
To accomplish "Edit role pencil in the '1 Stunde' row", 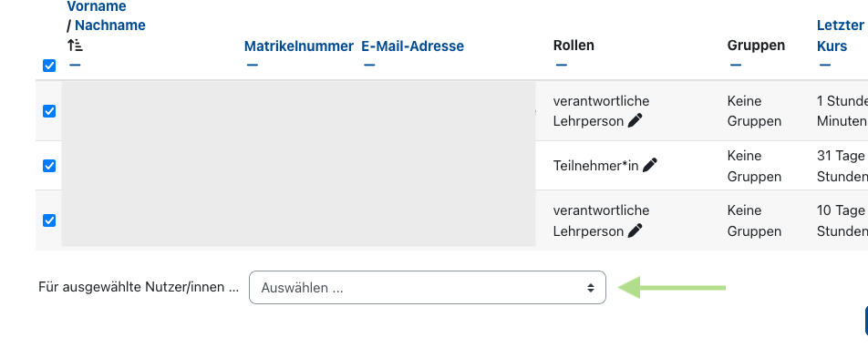I will [635, 120].
